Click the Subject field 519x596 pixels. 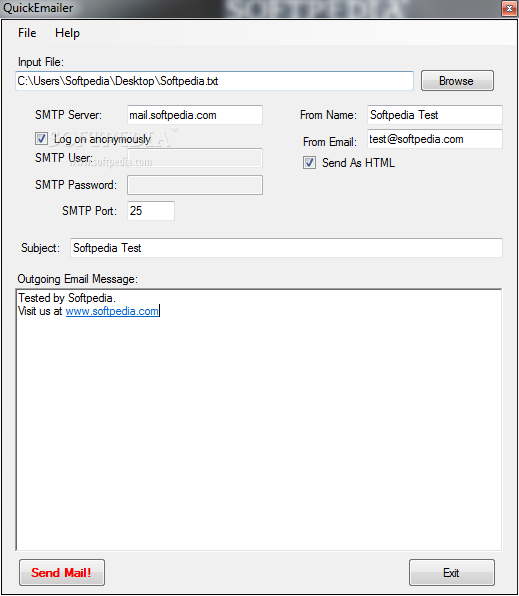286,248
